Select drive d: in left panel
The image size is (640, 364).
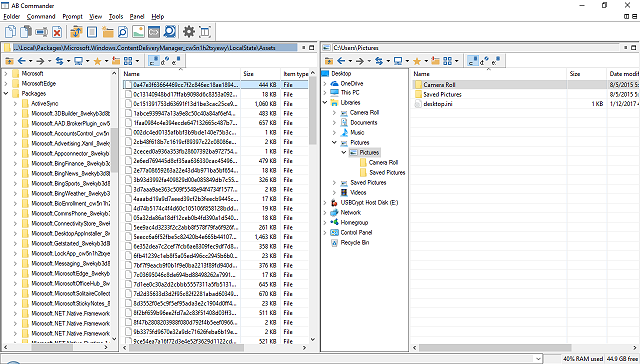pos(165,61)
